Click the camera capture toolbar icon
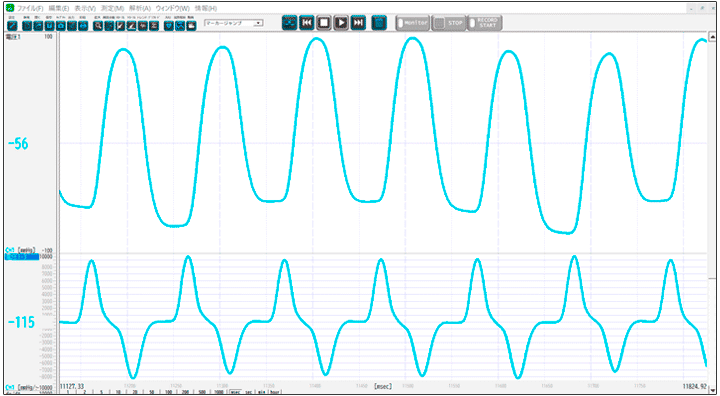Image resolution: width=720 pixels, height=396 pixels. click(61, 25)
